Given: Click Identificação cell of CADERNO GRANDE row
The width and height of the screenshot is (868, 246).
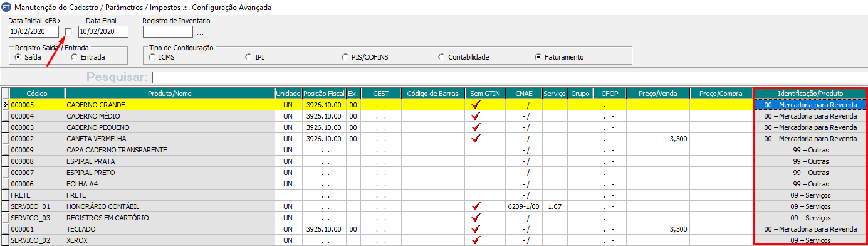Looking at the screenshot, I should [810, 105].
